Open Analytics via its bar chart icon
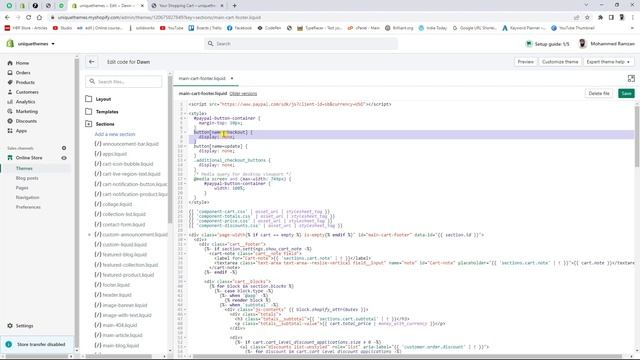Image resolution: width=640 pixels, height=360 pixels. pyautogui.click(x=10, y=102)
